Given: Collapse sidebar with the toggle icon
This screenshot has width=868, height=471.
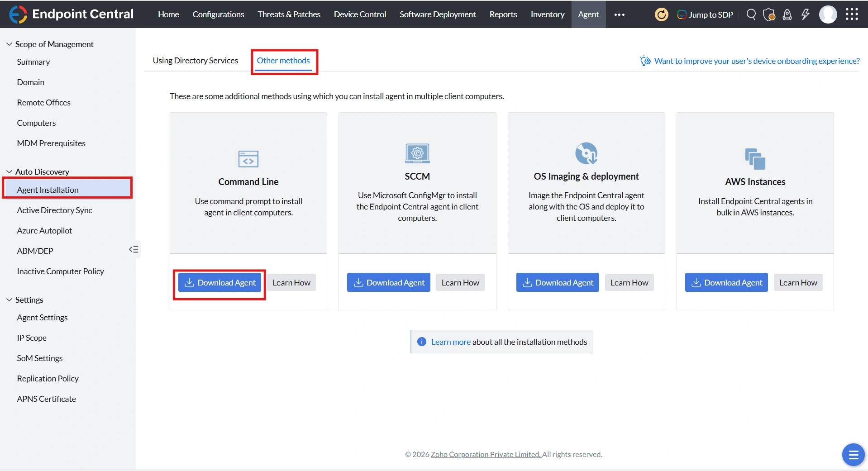Looking at the screenshot, I should pos(134,249).
